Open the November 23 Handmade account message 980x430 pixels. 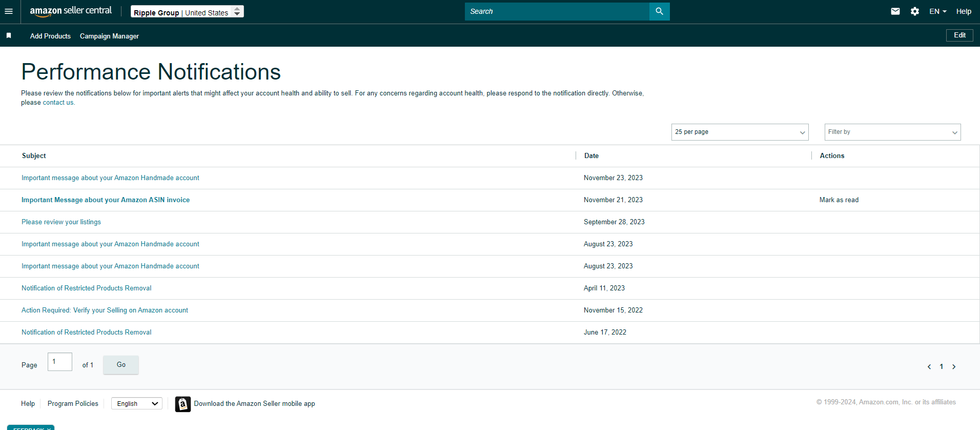110,178
